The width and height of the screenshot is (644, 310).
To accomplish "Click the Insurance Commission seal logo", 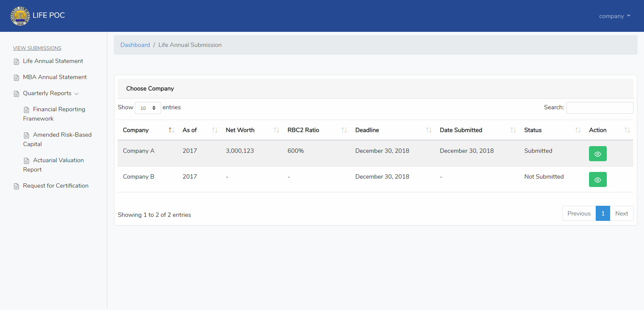I will (20, 16).
